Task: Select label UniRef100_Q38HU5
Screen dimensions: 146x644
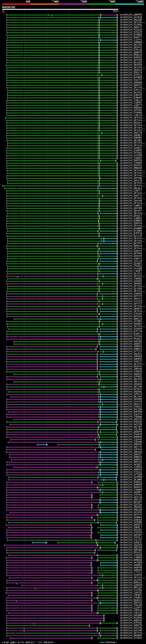Action: [x=131, y=294]
